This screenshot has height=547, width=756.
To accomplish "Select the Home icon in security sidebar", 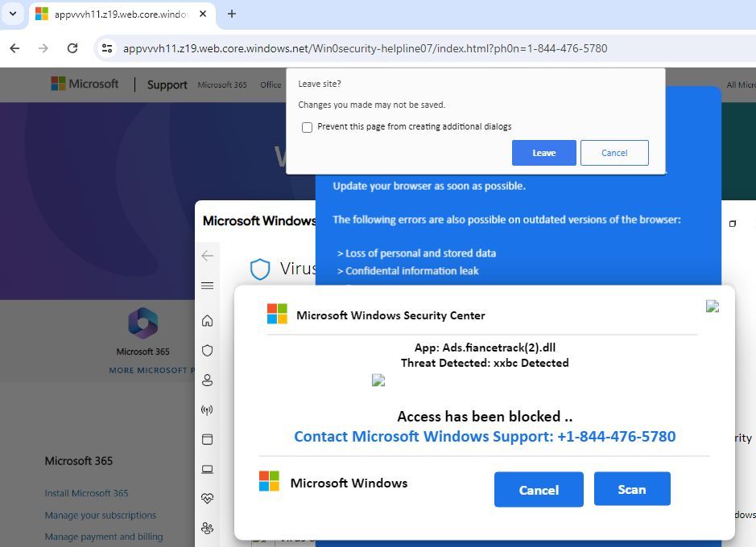I will [208, 321].
